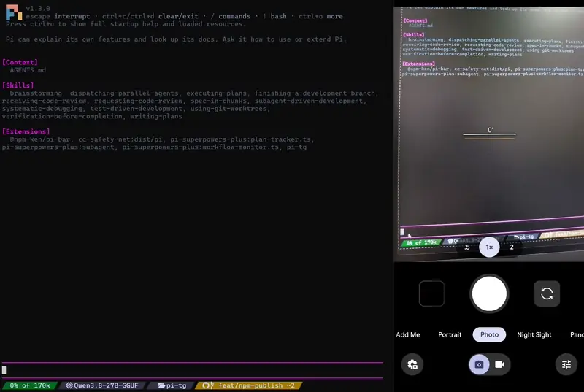Click the folder icon beside pi-tg
This screenshot has height=392, width=584.
pyautogui.click(x=161, y=385)
